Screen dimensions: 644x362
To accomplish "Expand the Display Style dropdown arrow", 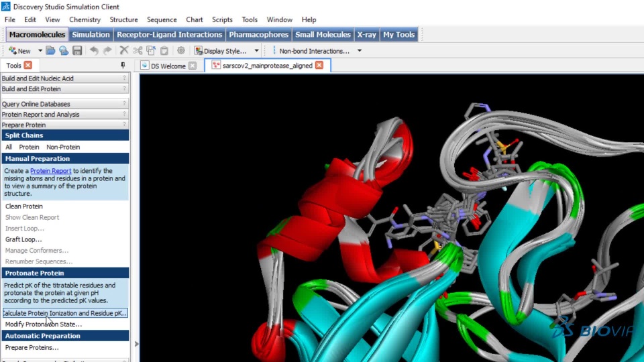I will (x=257, y=51).
